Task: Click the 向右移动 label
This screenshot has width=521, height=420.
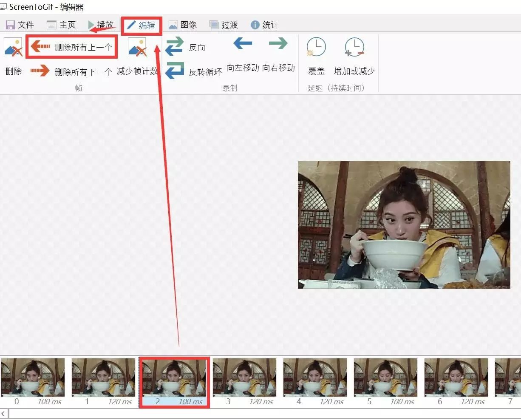Action: coord(278,68)
